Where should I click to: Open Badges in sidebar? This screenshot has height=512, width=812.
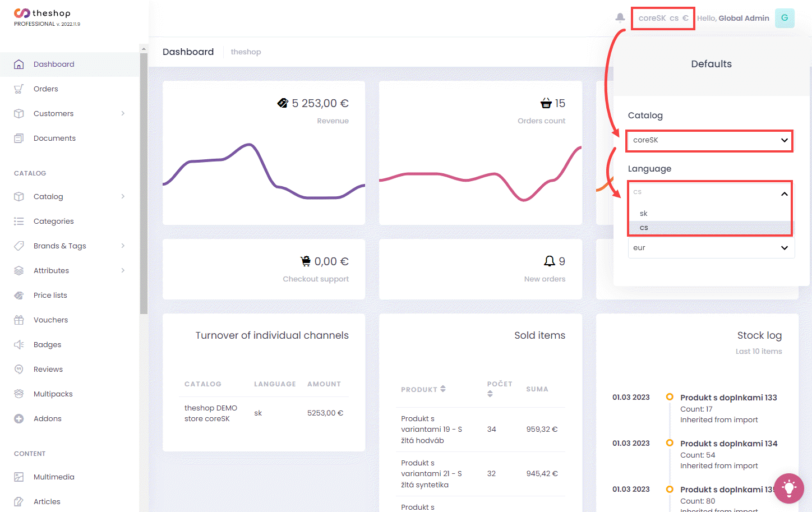(48, 344)
